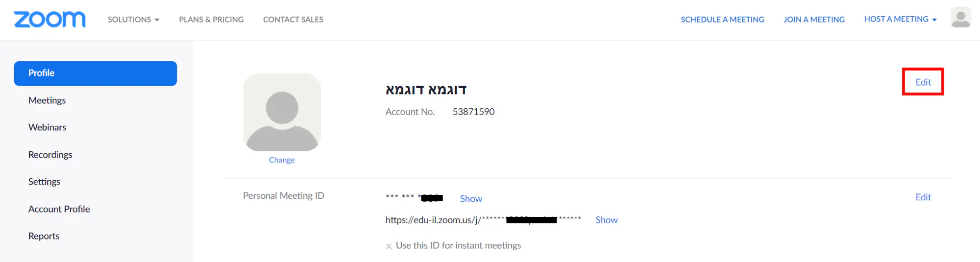Click the large profile picture placeholder

coord(282,113)
